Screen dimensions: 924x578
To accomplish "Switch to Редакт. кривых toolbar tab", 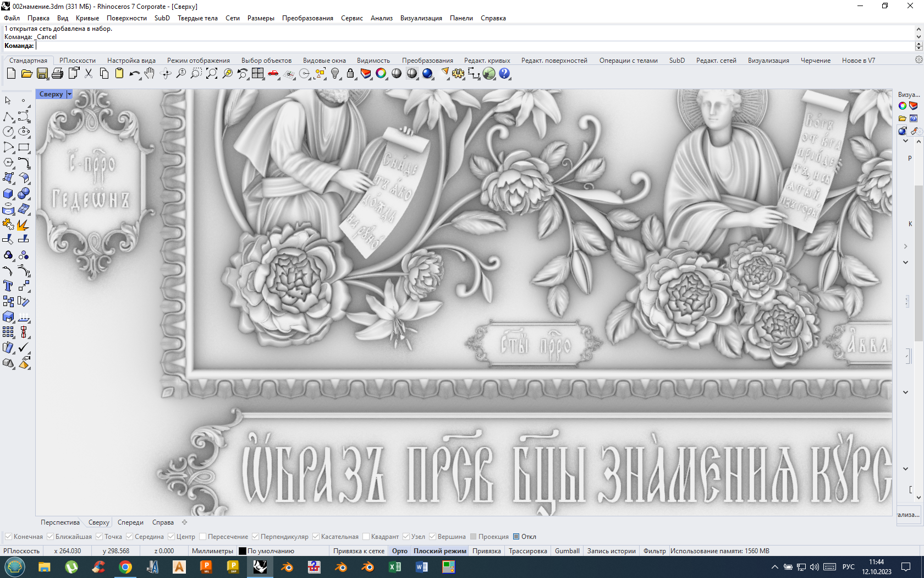I will (487, 61).
